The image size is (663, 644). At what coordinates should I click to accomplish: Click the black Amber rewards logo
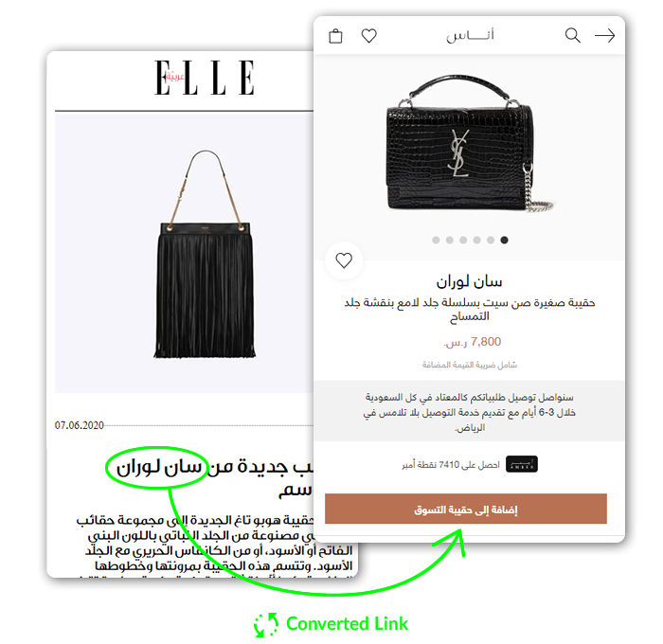point(522,464)
